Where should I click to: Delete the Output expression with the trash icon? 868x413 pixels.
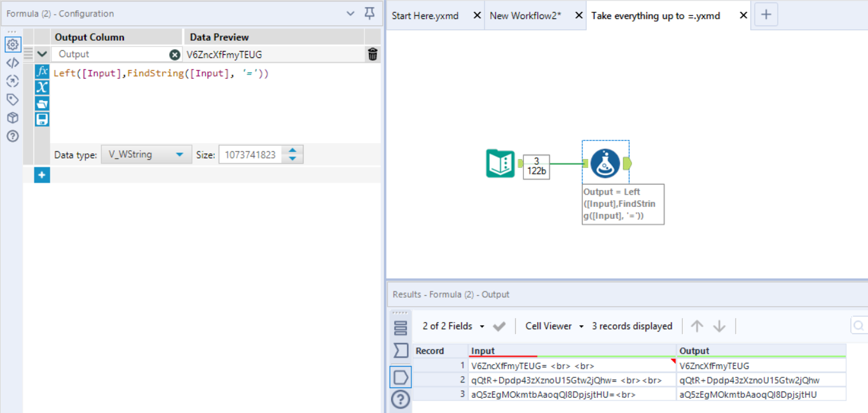coord(372,55)
